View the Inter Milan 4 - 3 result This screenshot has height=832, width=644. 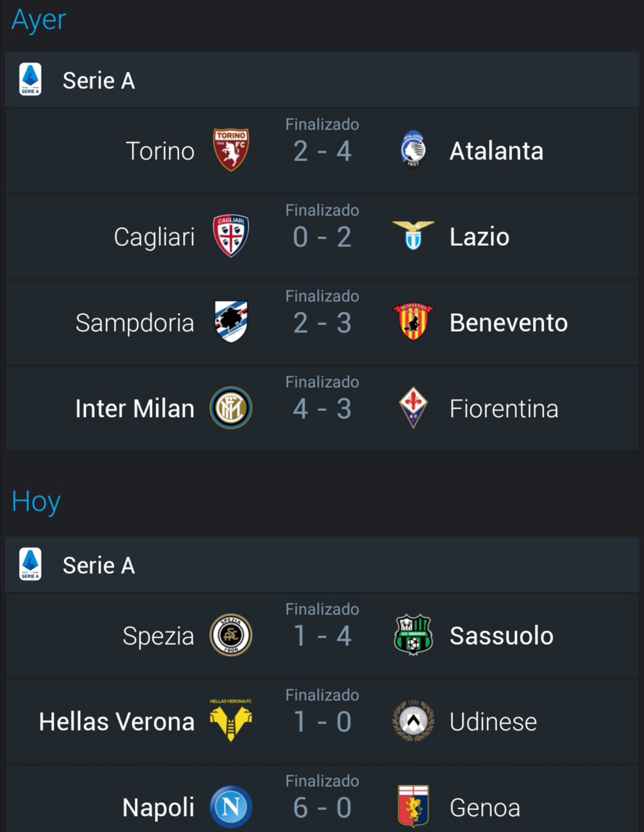(x=322, y=409)
